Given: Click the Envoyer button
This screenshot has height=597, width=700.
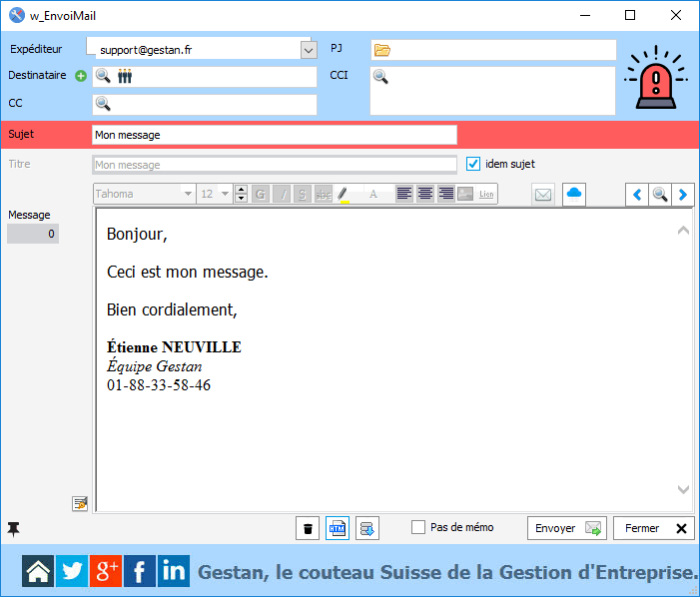Looking at the screenshot, I should point(567,528).
